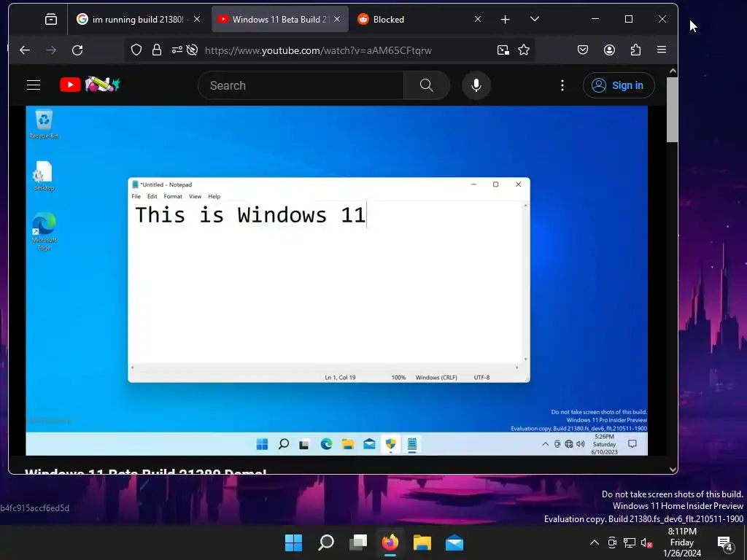Open notification center with 4 notifications
Screen dimensions: 747x560
[724, 542]
